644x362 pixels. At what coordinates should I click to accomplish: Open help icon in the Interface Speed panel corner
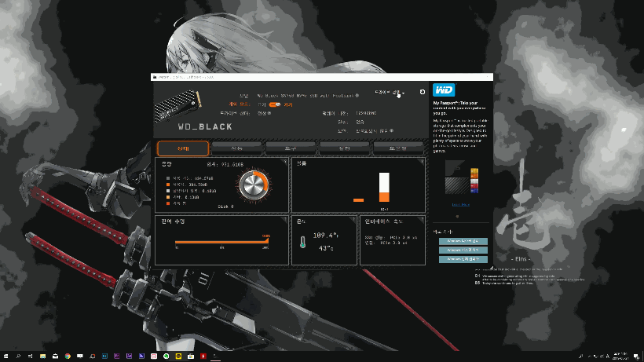(422, 220)
